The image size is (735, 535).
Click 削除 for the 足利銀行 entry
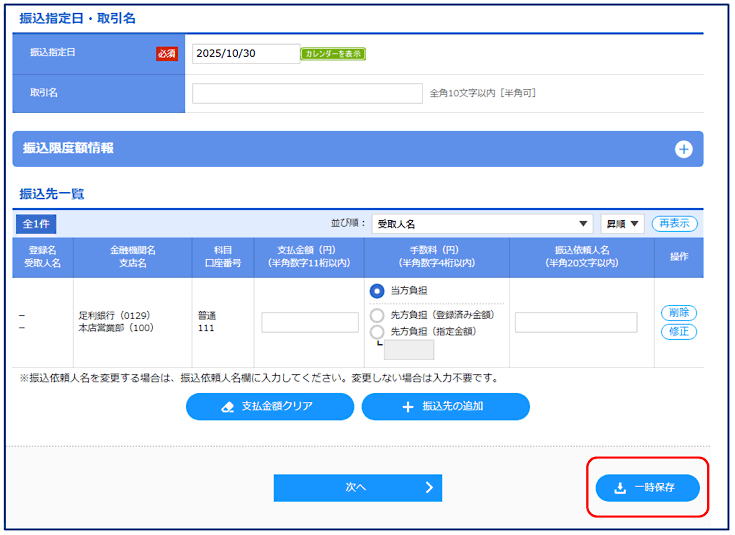click(x=679, y=313)
